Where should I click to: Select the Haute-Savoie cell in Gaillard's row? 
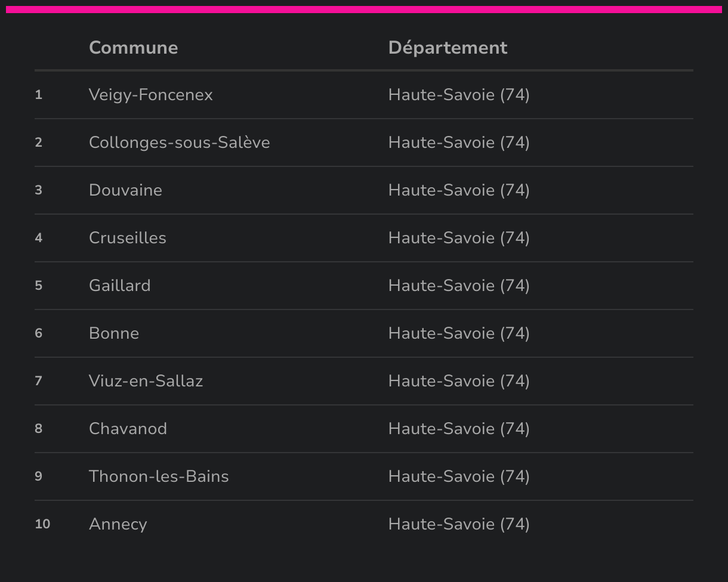(459, 286)
